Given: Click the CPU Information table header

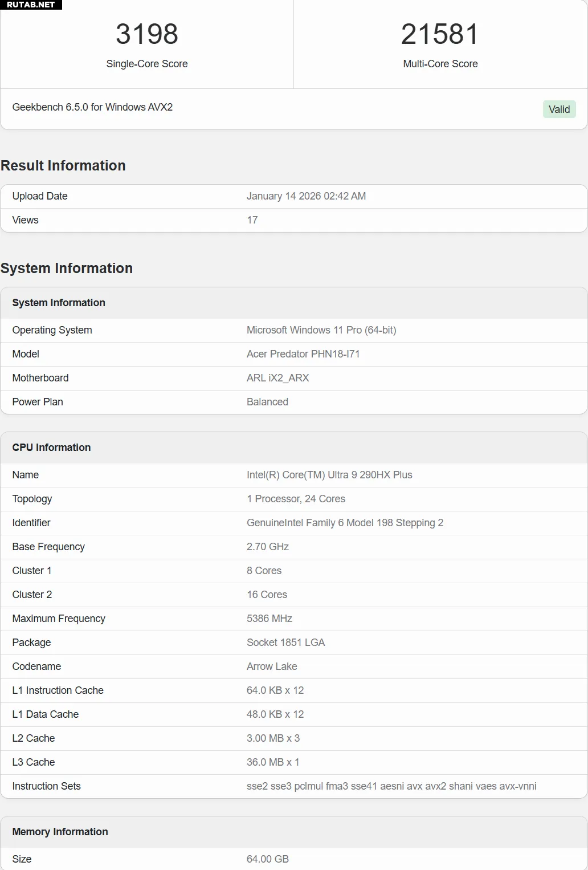Looking at the screenshot, I should [x=51, y=448].
